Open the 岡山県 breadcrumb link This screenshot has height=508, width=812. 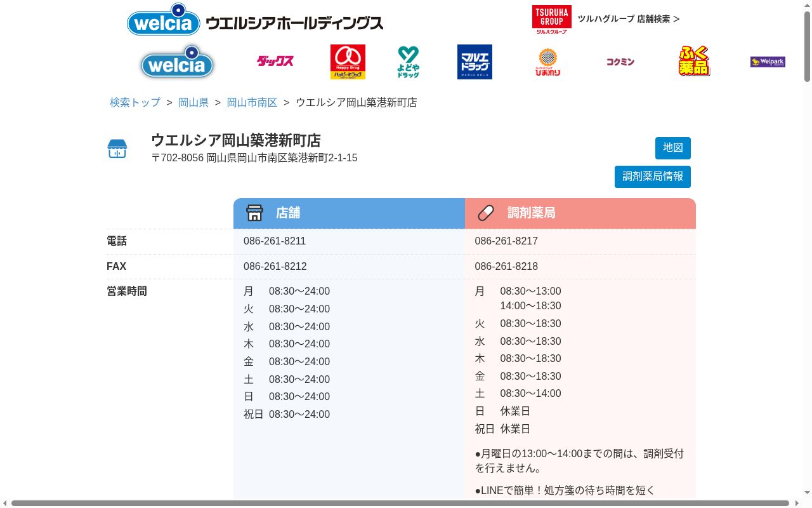[x=193, y=102]
